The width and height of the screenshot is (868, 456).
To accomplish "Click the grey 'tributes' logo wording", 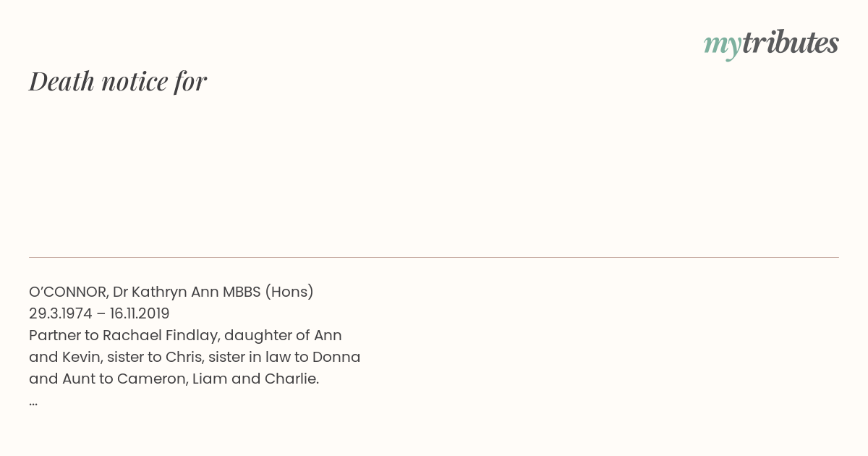I will pyautogui.click(x=790, y=43).
